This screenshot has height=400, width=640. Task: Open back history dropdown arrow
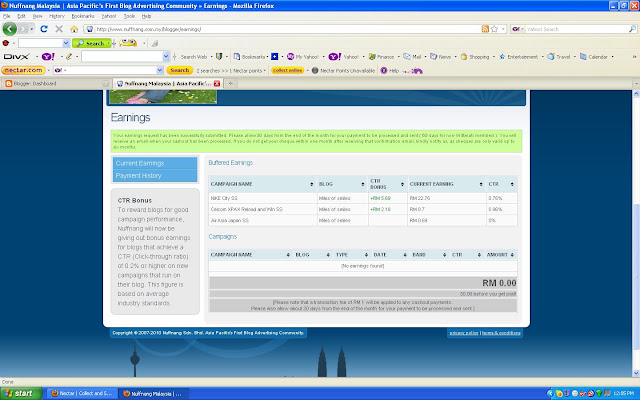[32, 29]
